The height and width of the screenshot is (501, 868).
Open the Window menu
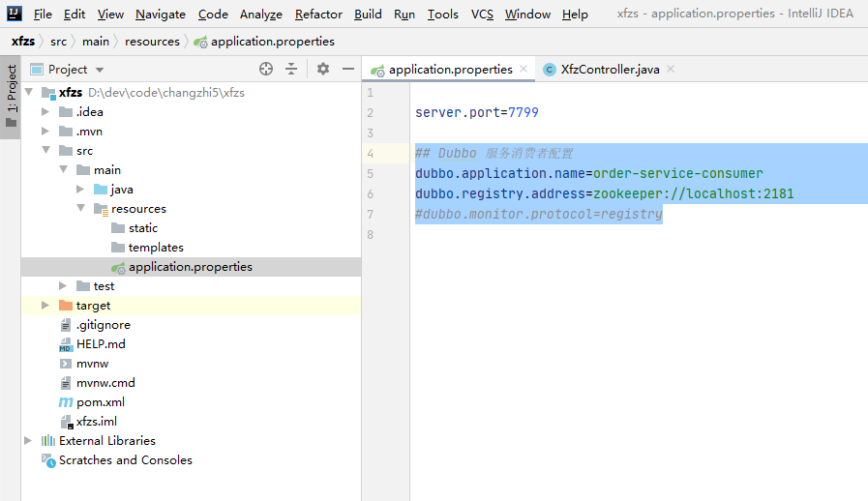coord(527,15)
